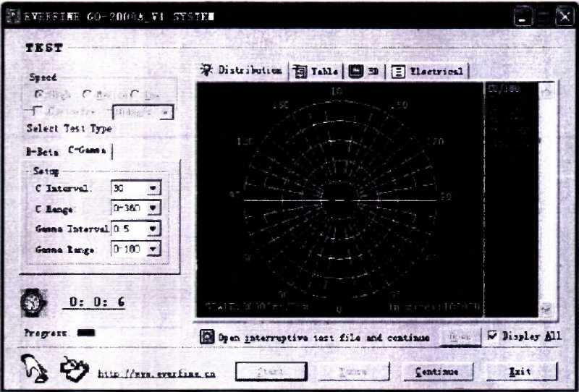Click the Progress bar indicator
This screenshot has height=392, width=579.
(x=86, y=333)
